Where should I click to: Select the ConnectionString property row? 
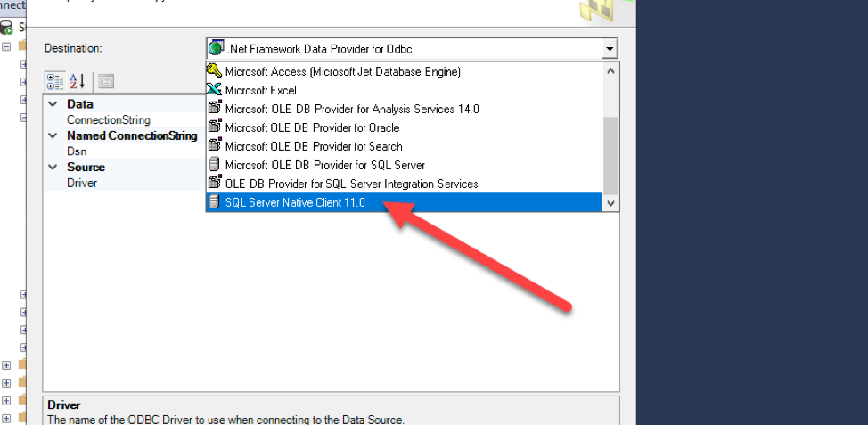point(109,120)
